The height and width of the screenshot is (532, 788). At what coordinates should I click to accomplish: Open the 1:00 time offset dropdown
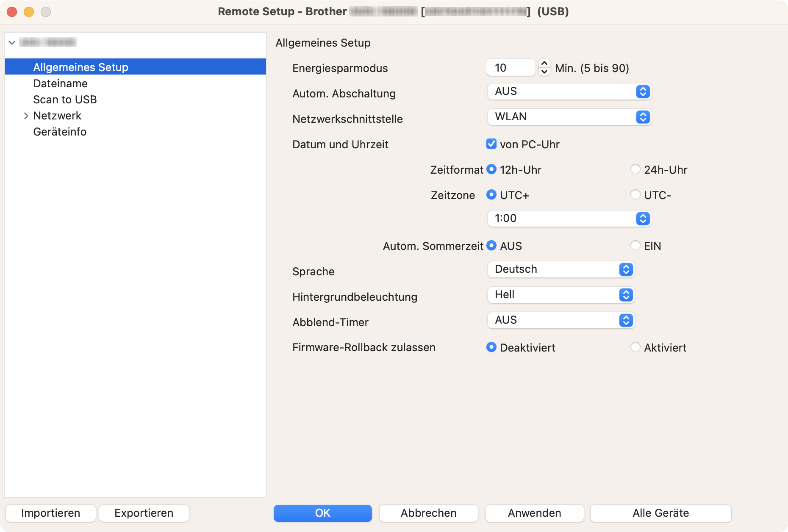(x=569, y=219)
